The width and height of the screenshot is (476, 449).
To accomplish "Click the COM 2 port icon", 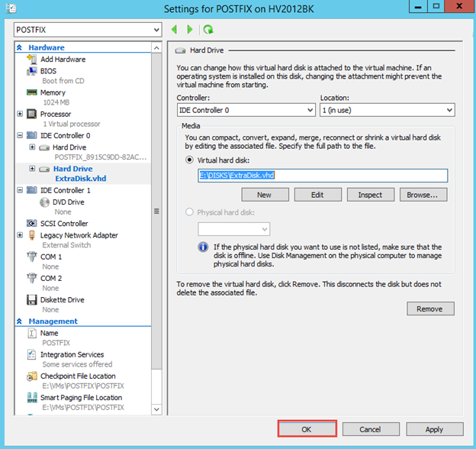I will click(31, 278).
